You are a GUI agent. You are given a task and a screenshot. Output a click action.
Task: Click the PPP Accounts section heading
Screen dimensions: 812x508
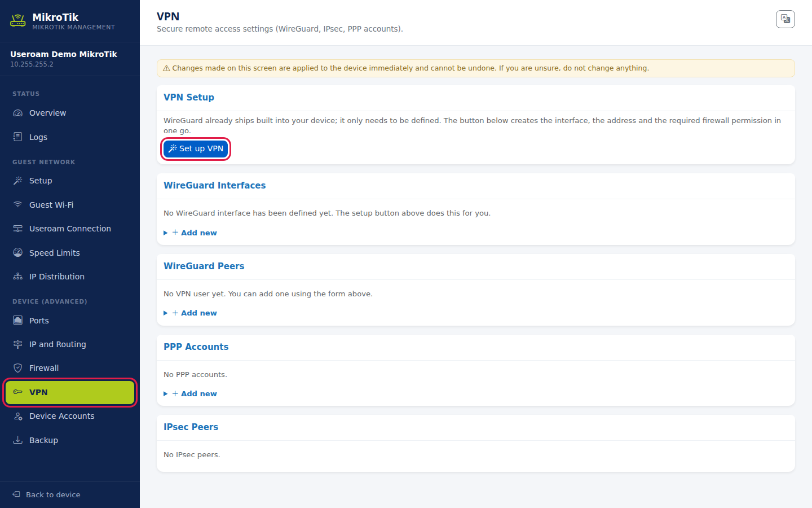point(196,347)
